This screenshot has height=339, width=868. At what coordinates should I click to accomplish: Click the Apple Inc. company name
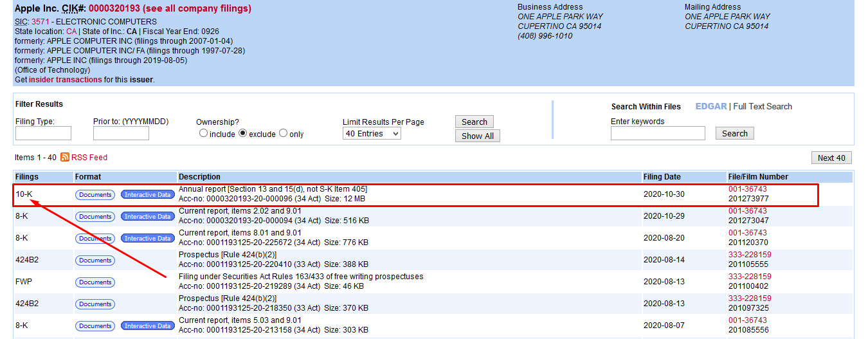tap(37, 8)
